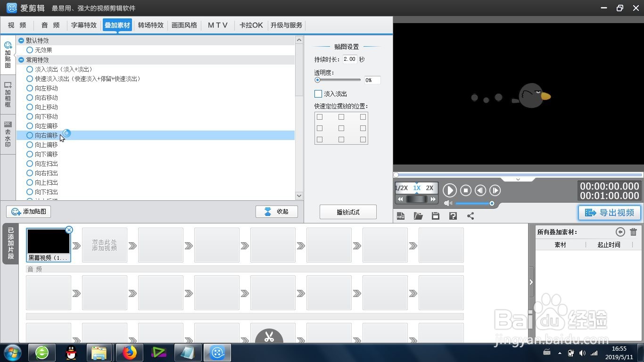Click the 双击此处添加视频 placeholder
The image size is (644, 362).
point(105,245)
